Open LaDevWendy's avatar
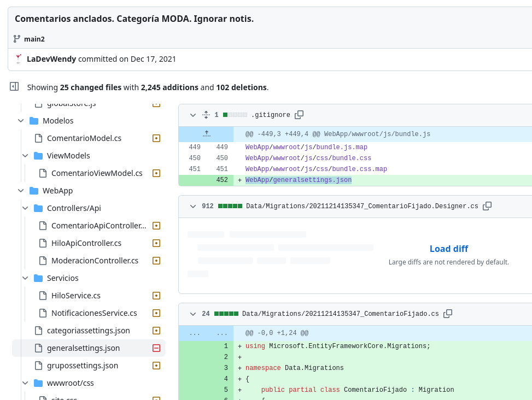 (19, 58)
